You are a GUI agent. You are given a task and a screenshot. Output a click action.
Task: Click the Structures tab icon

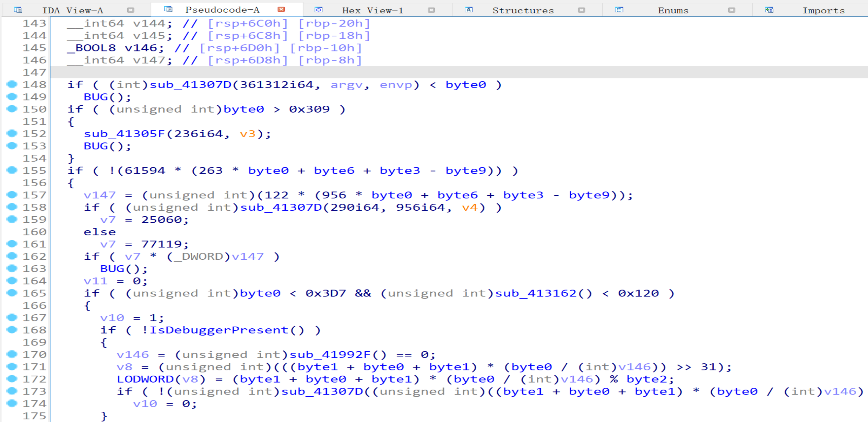(468, 10)
